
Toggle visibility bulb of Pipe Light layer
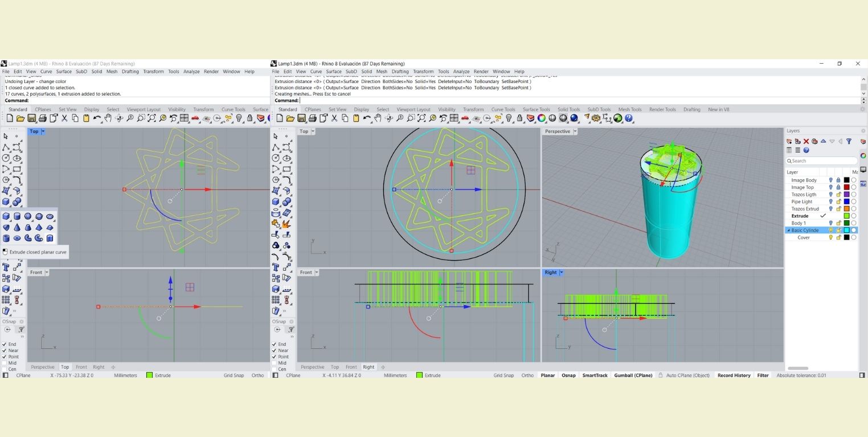(831, 201)
